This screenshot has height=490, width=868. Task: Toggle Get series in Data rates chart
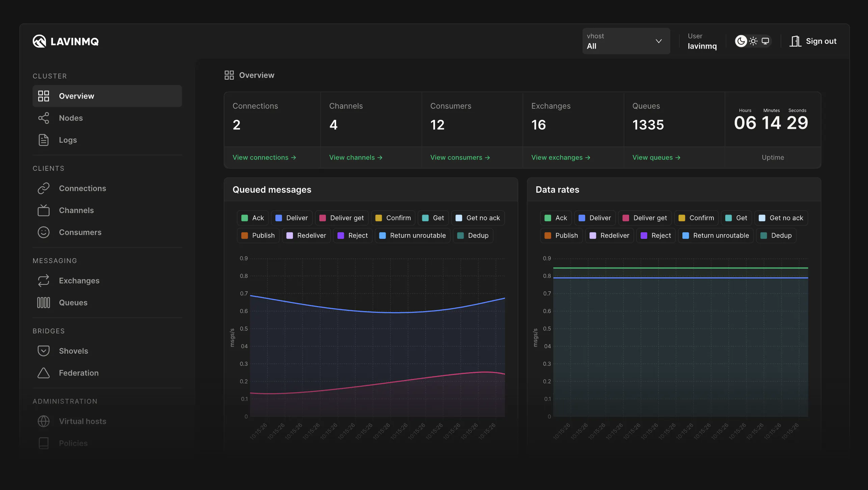click(x=736, y=218)
